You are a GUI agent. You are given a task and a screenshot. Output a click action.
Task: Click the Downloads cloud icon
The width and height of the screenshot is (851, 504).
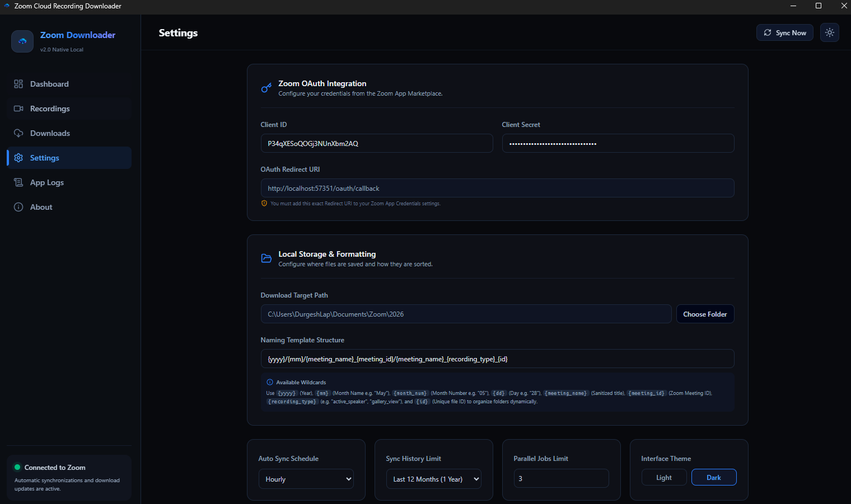(18, 133)
